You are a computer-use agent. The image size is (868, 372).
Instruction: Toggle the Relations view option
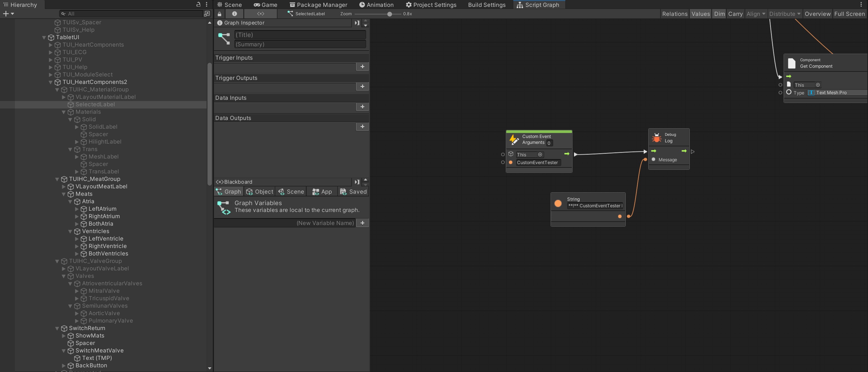click(x=674, y=14)
